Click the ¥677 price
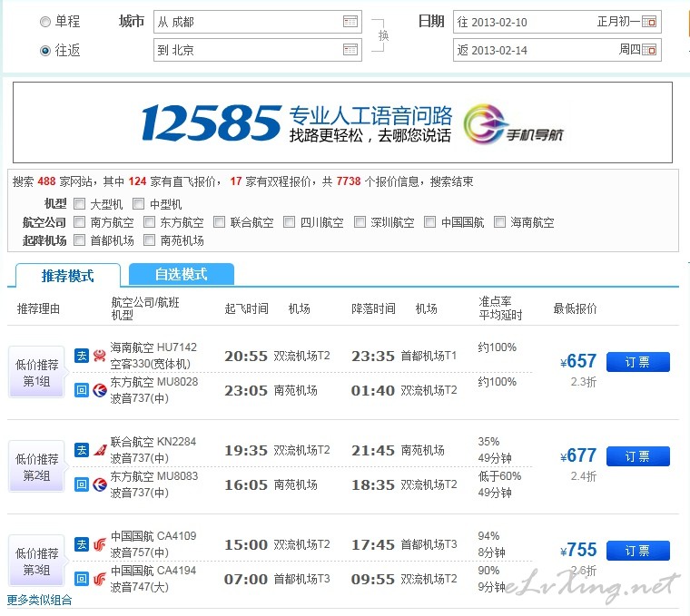The image size is (690, 616). 578,455
